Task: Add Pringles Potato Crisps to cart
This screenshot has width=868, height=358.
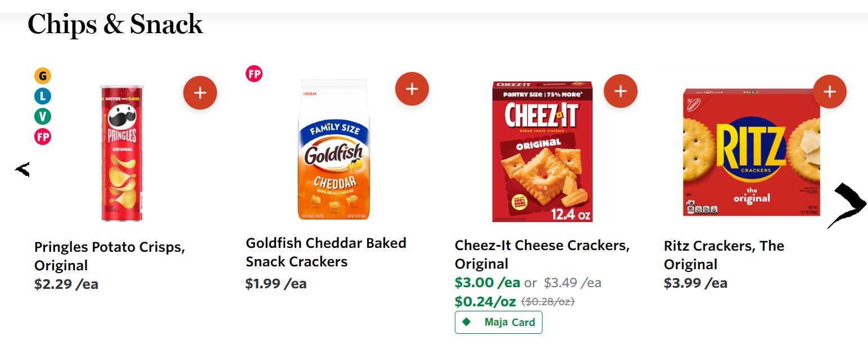Action: [x=200, y=93]
